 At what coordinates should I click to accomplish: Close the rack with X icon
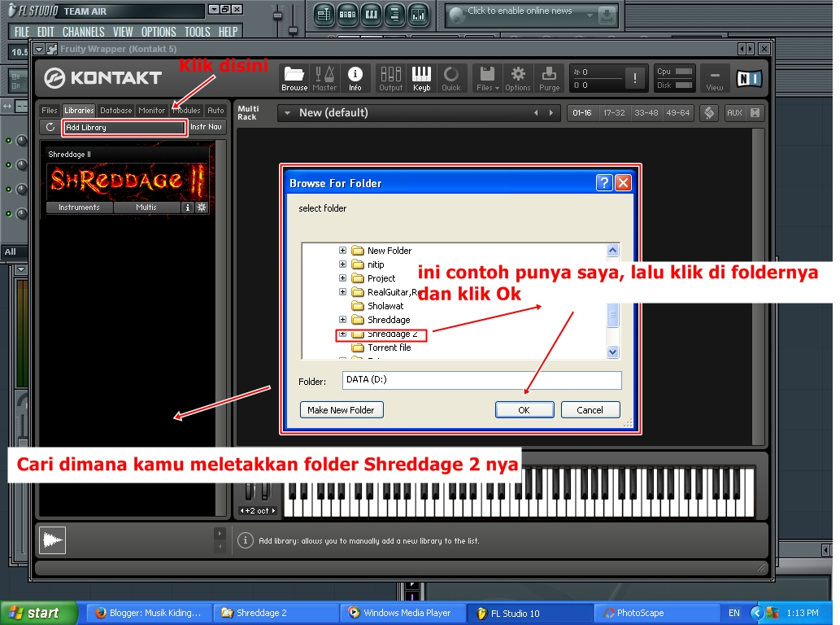(x=755, y=112)
